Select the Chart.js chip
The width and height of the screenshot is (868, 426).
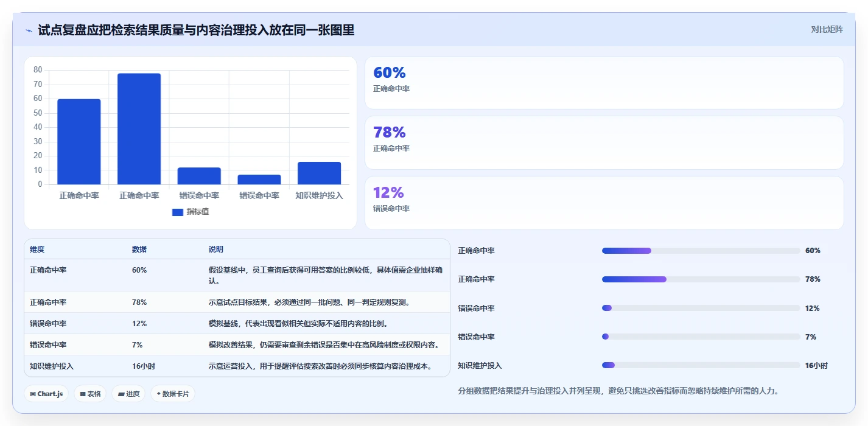click(x=47, y=394)
